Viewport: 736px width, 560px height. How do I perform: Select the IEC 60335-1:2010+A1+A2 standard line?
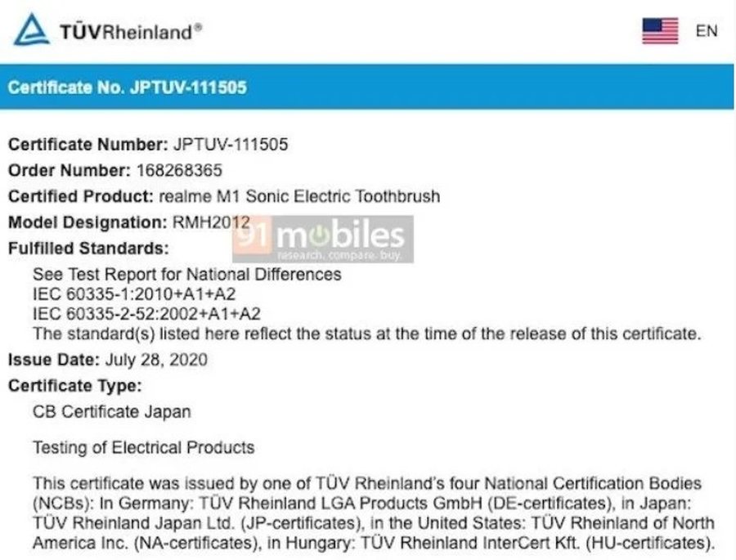coord(134,293)
